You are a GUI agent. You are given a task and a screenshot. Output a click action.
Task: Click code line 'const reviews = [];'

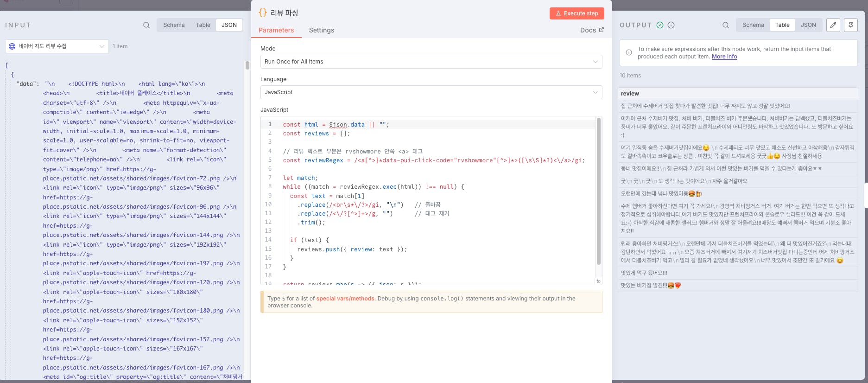[x=317, y=134]
